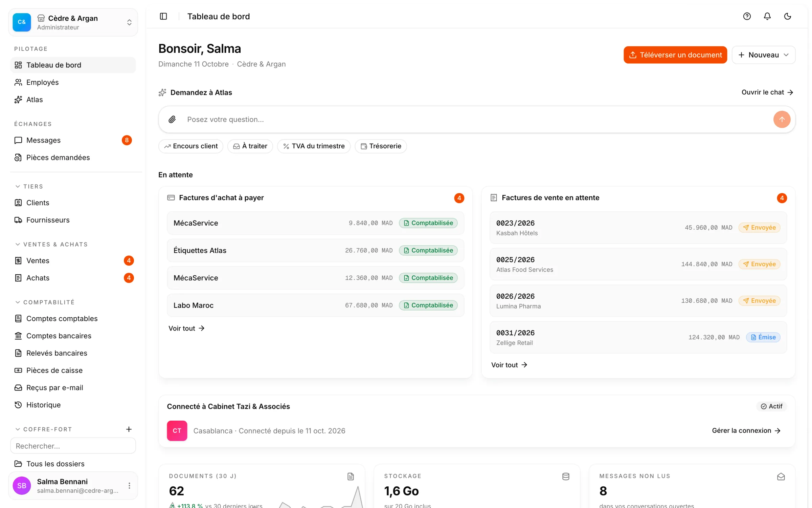The height and width of the screenshot is (508, 812).
Task: Click Voir tout under Factures d'achat
Action: pos(186,328)
